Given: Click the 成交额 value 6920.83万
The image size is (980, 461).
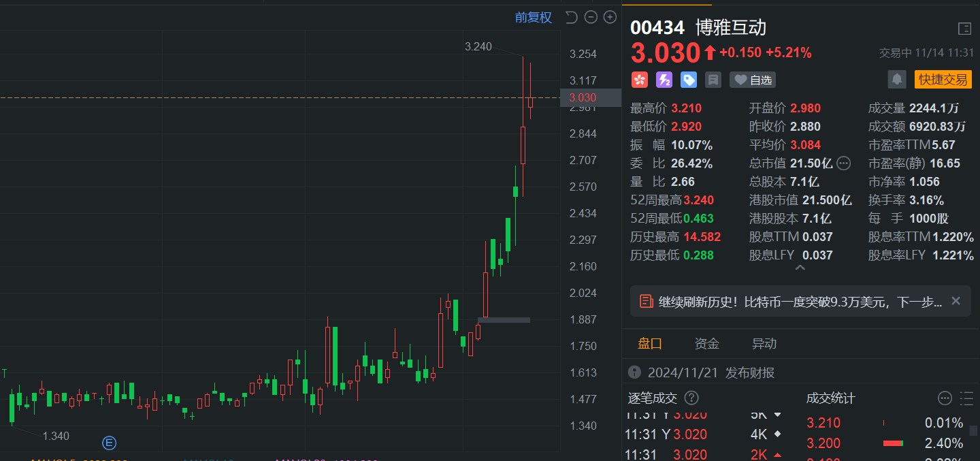Looking at the screenshot, I should 937,127.
